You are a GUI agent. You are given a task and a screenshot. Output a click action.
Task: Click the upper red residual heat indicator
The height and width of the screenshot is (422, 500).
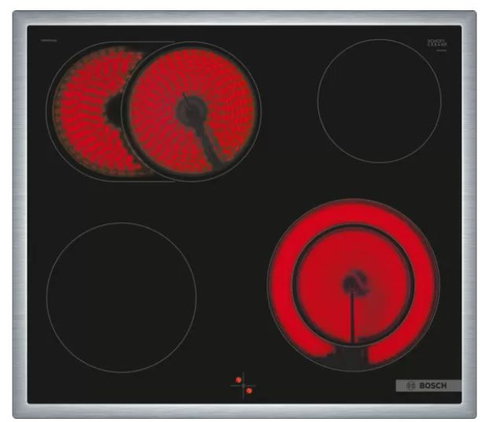[x=238, y=380]
